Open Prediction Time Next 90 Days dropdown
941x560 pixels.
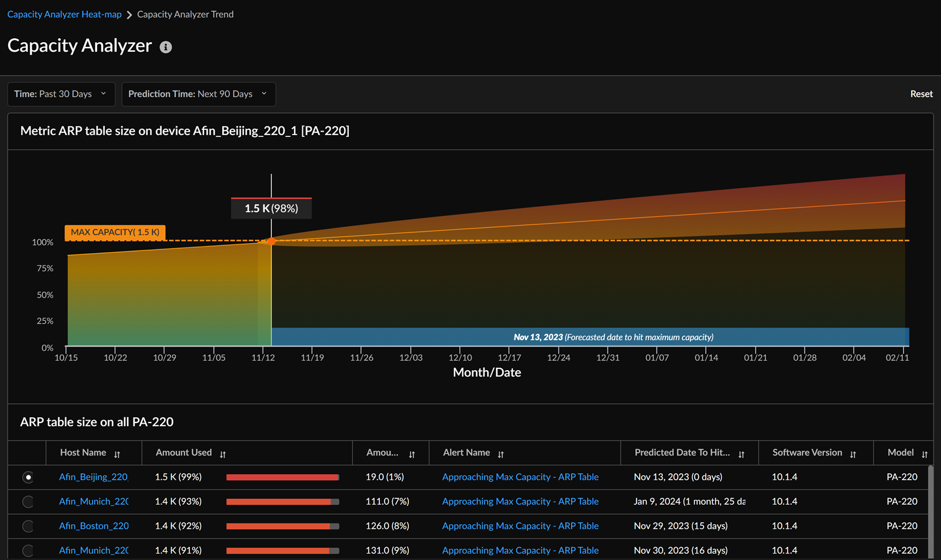[198, 94]
